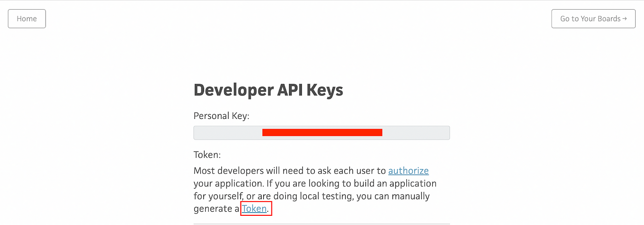Click the gray area right of the redacted key
This screenshot has width=644, height=225.
point(416,133)
